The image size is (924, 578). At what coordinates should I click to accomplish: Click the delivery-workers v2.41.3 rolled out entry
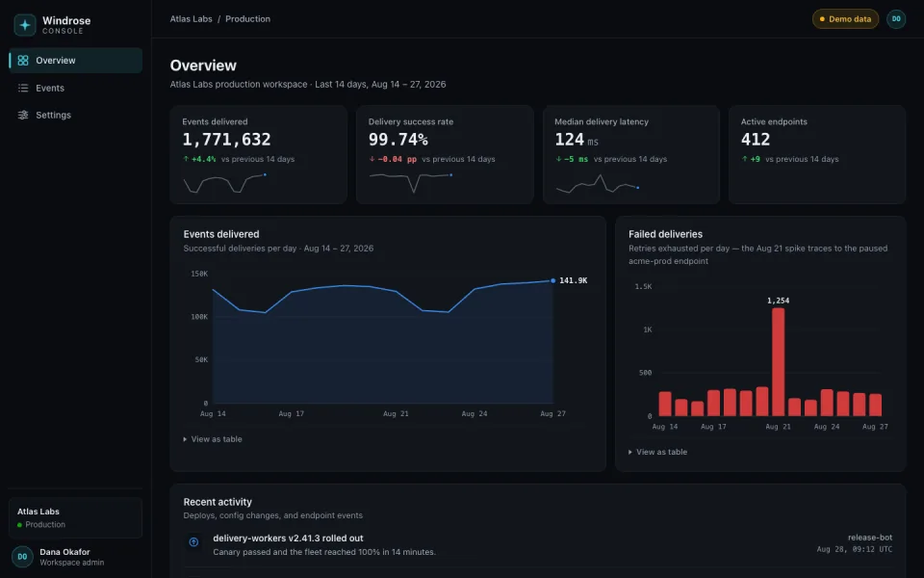537,545
